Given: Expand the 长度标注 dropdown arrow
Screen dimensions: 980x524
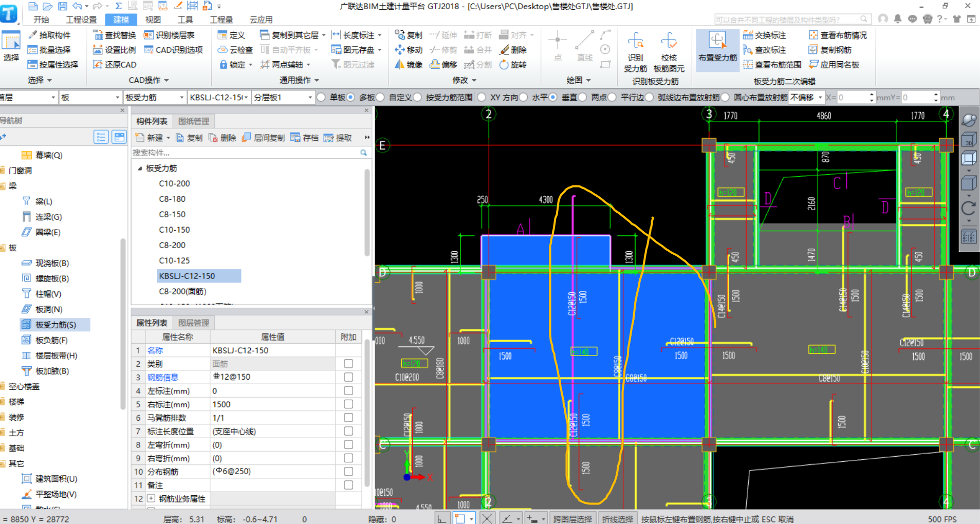Looking at the screenshot, I should tap(380, 35).
